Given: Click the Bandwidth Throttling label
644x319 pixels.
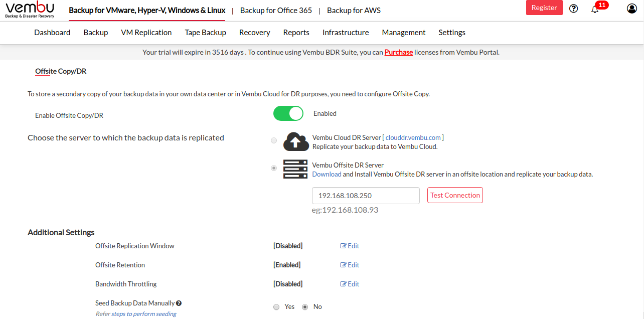Looking at the screenshot, I should click(126, 284).
